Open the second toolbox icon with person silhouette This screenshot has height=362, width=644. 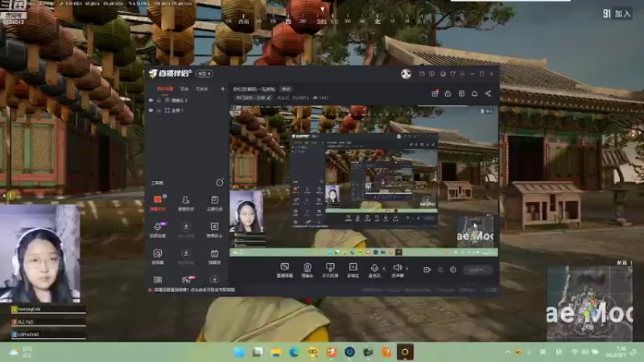(186, 203)
